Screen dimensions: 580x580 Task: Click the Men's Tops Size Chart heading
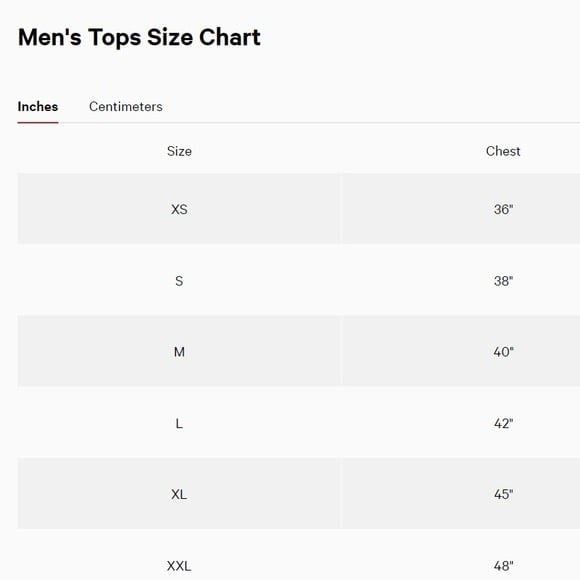[139, 37]
